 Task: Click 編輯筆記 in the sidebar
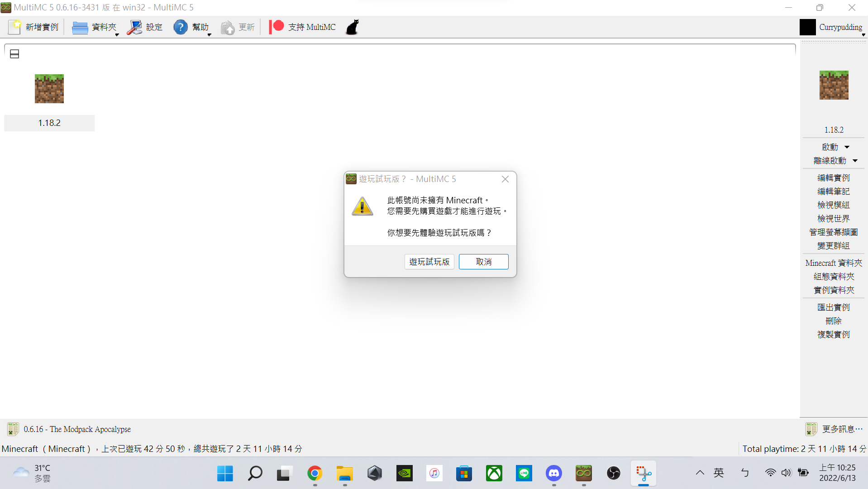point(834,192)
